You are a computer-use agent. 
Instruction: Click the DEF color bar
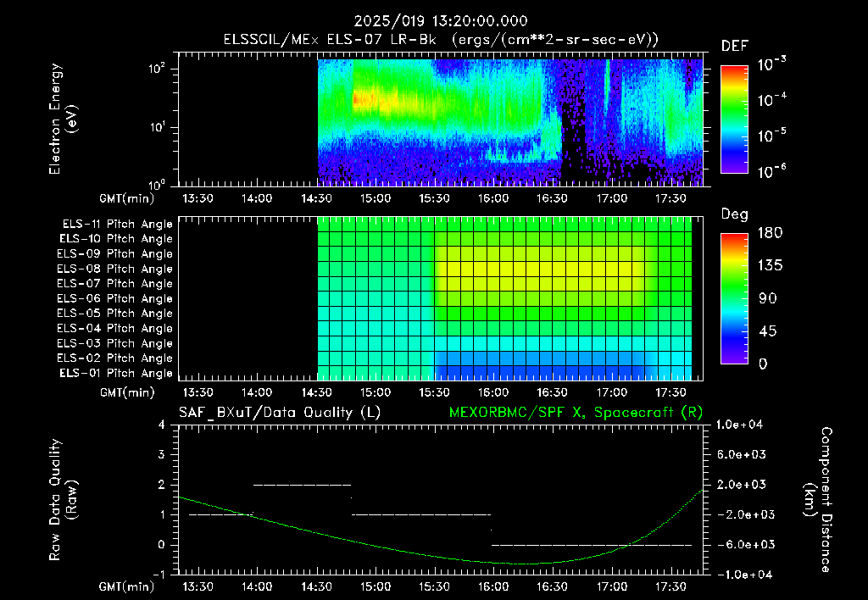point(734,119)
